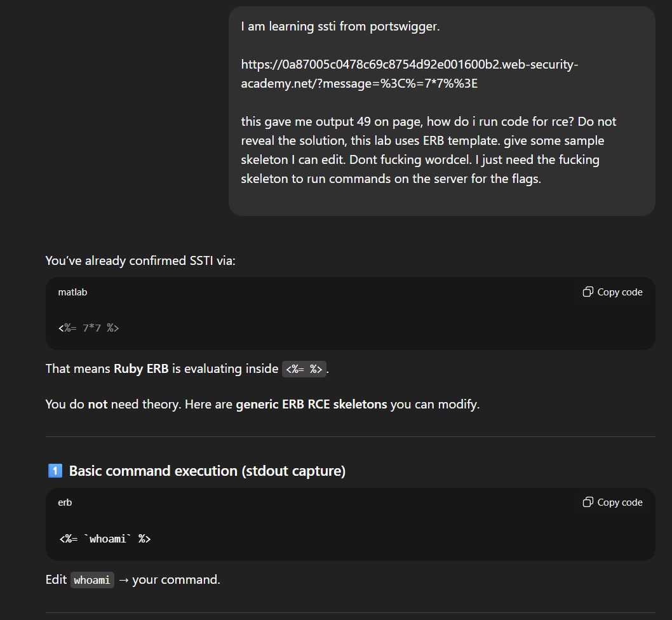Click the bold "generic ERB RCE skeletons" text
672x620 pixels.
coord(311,405)
